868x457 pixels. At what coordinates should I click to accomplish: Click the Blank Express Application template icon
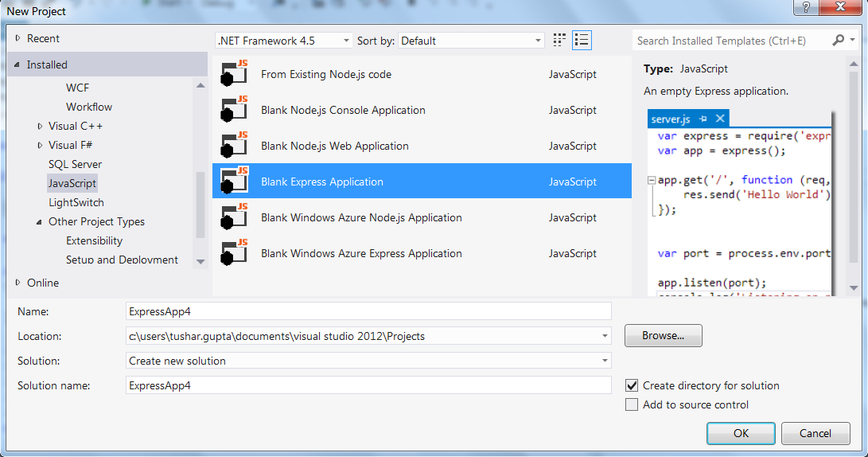(x=234, y=182)
